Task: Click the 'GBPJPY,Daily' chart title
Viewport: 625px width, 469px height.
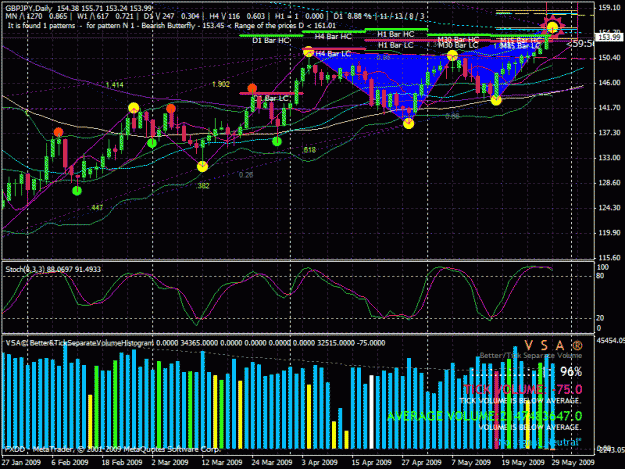Action: click(29, 8)
